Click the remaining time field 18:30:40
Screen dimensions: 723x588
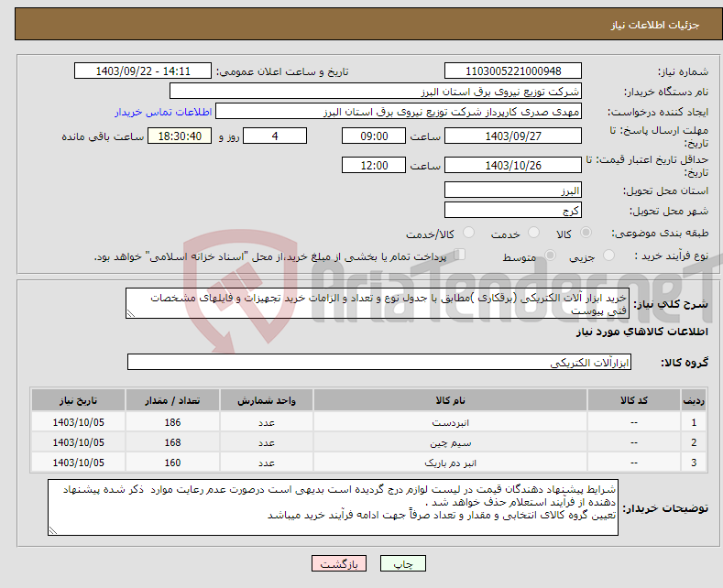pyautogui.click(x=180, y=136)
